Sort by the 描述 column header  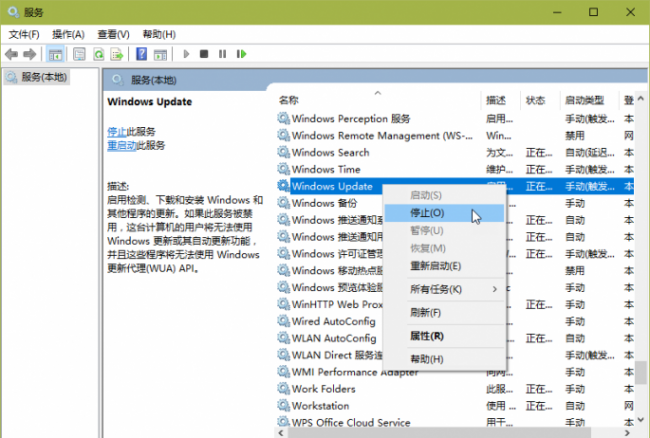(x=500, y=100)
